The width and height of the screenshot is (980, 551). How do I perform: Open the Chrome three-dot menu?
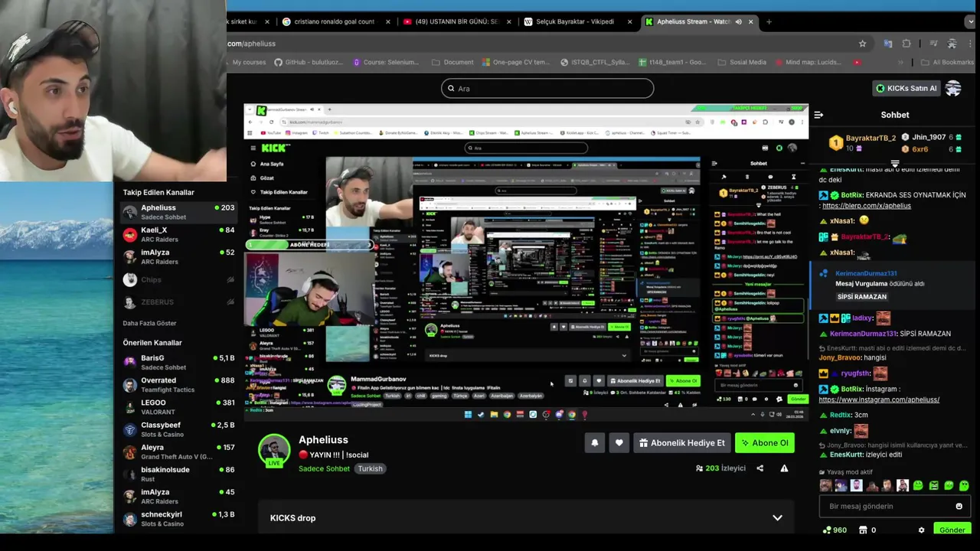tap(971, 44)
